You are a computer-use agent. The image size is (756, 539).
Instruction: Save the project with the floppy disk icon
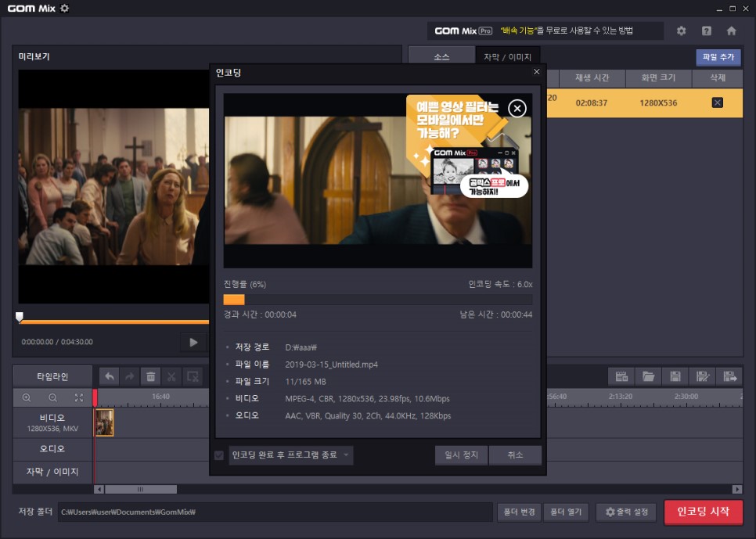675,376
